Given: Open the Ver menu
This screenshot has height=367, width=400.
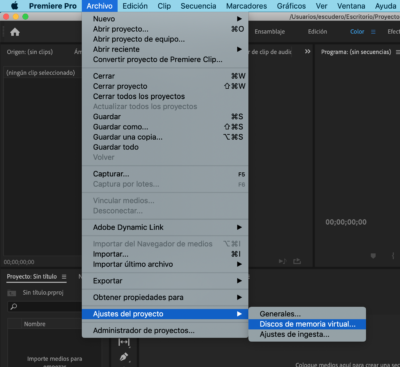Looking at the screenshot, I should point(321,6).
